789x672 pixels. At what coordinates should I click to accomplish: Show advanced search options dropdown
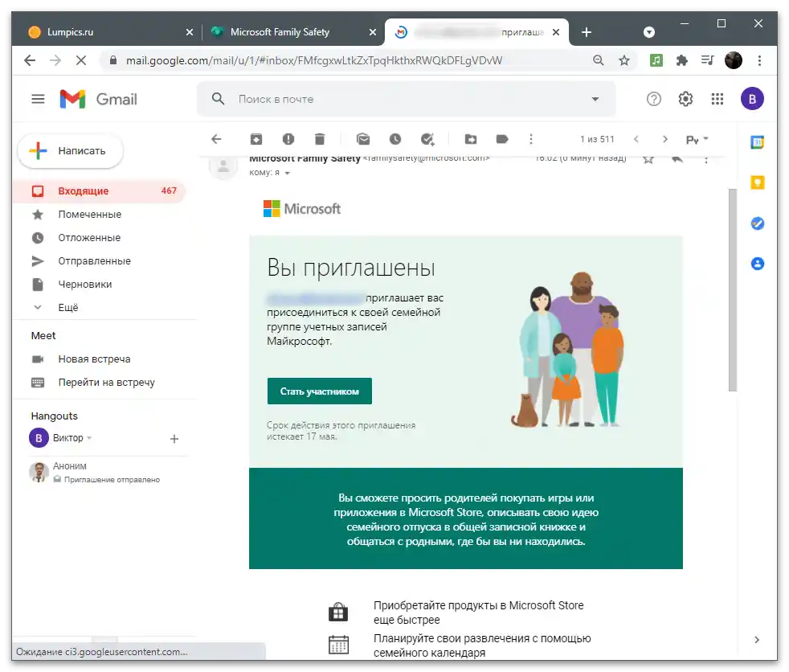click(595, 99)
